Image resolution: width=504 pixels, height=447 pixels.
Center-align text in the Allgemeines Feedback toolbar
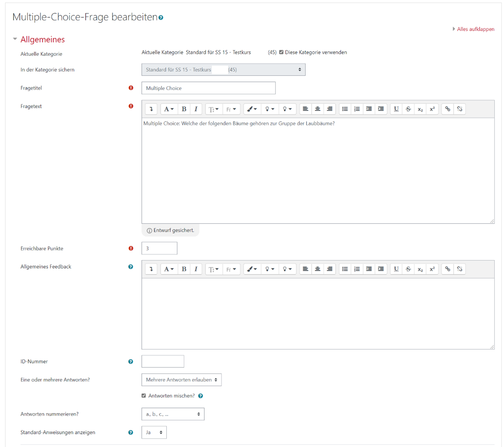point(317,269)
